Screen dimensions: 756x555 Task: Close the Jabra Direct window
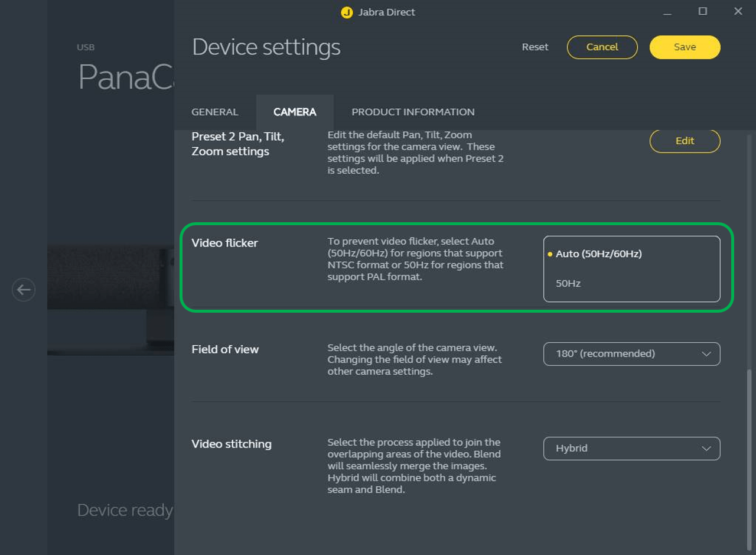tap(738, 12)
